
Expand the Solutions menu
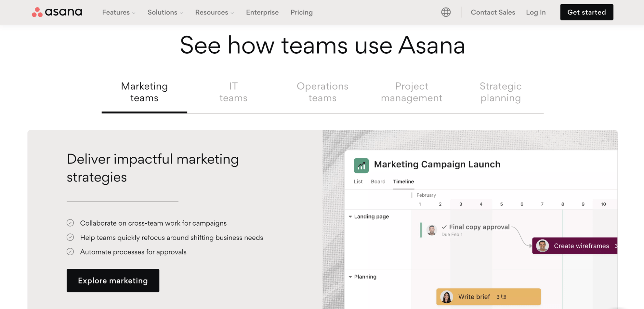[165, 12]
